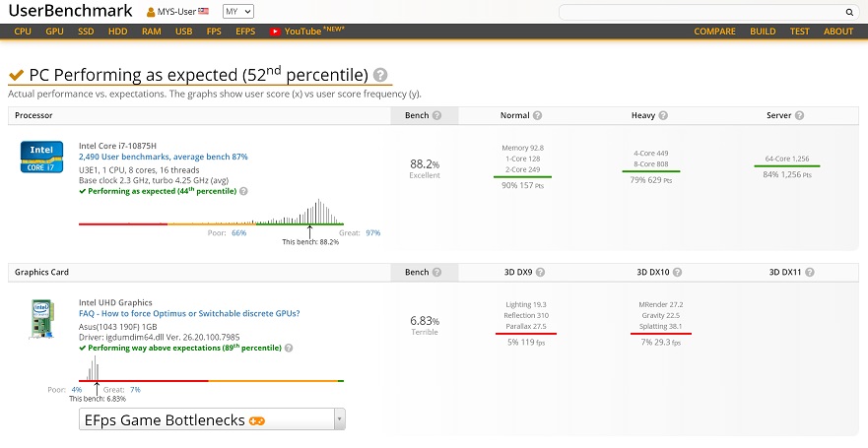Open the HDD menu
Screen dimensions: 868x448
(118, 32)
